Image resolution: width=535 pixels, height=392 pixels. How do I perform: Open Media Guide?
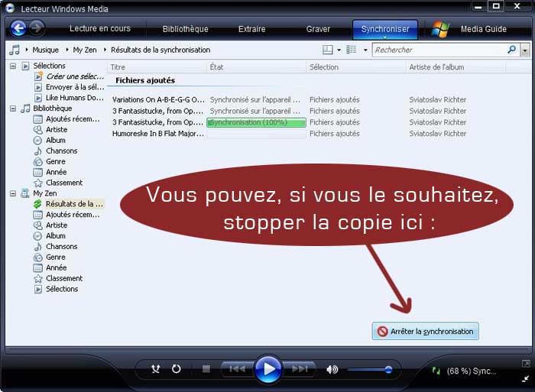tap(483, 29)
